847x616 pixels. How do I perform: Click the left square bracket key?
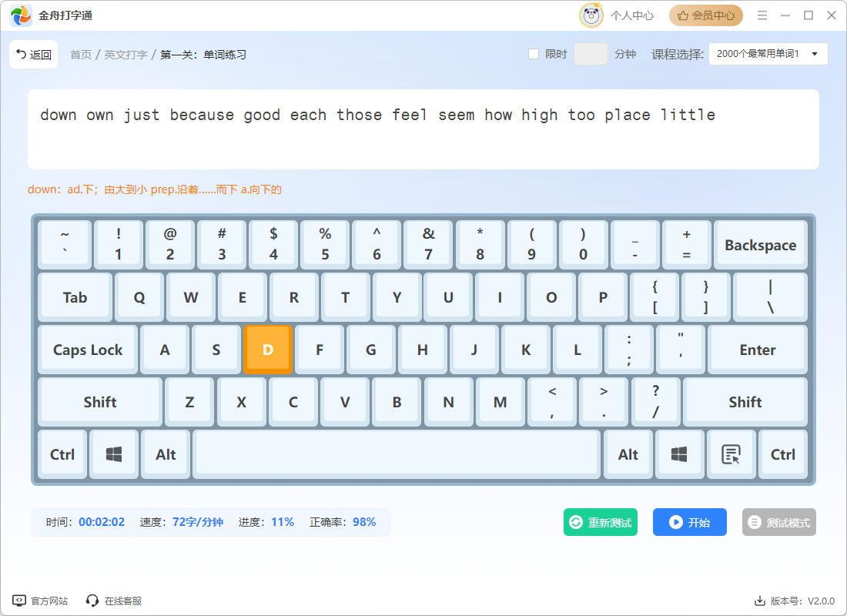pos(654,297)
